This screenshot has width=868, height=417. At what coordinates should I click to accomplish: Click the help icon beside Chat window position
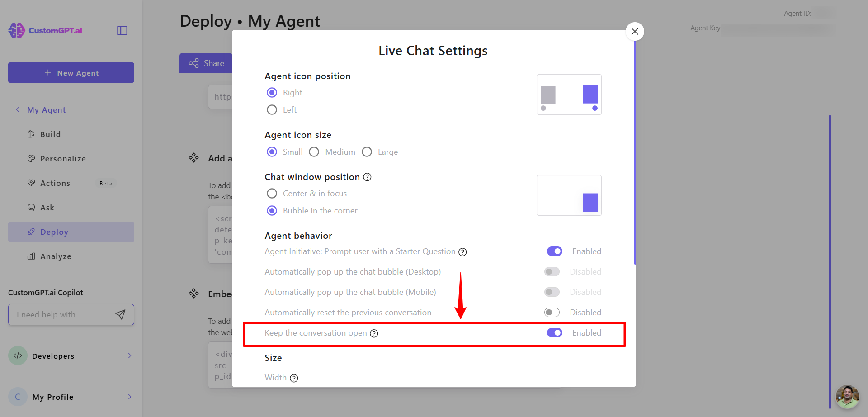[367, 177]
